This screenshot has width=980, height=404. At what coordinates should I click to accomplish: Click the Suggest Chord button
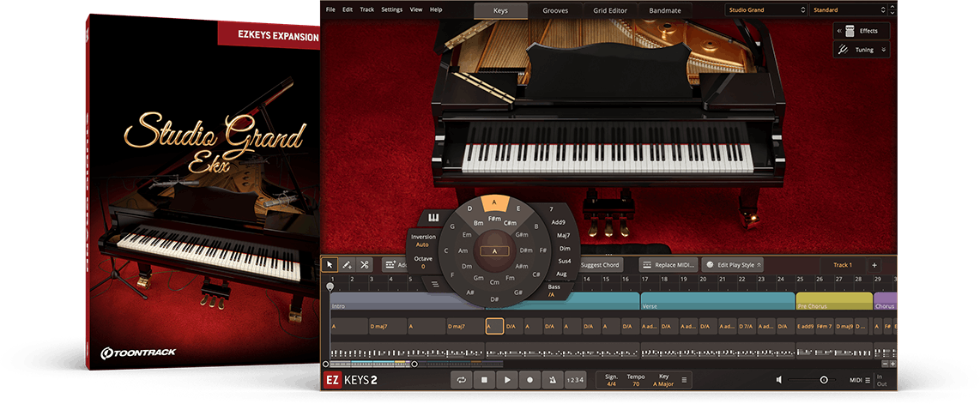(x=599, y=265)
